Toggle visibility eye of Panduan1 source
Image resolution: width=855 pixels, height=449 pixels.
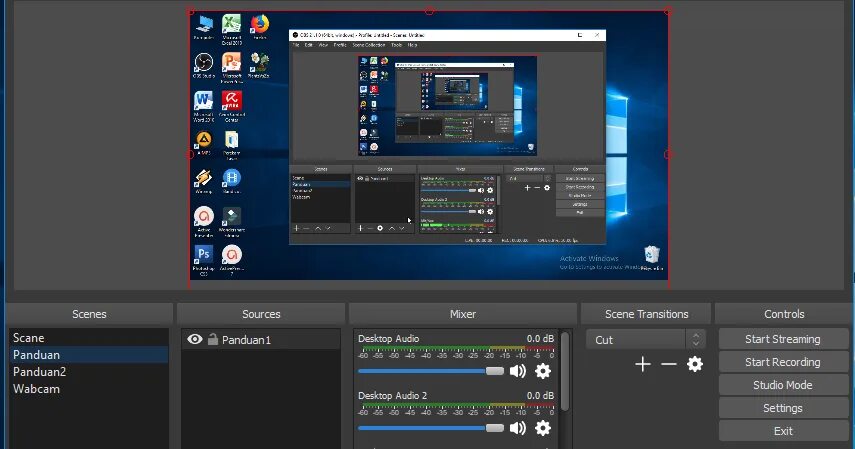coord(195,339)
